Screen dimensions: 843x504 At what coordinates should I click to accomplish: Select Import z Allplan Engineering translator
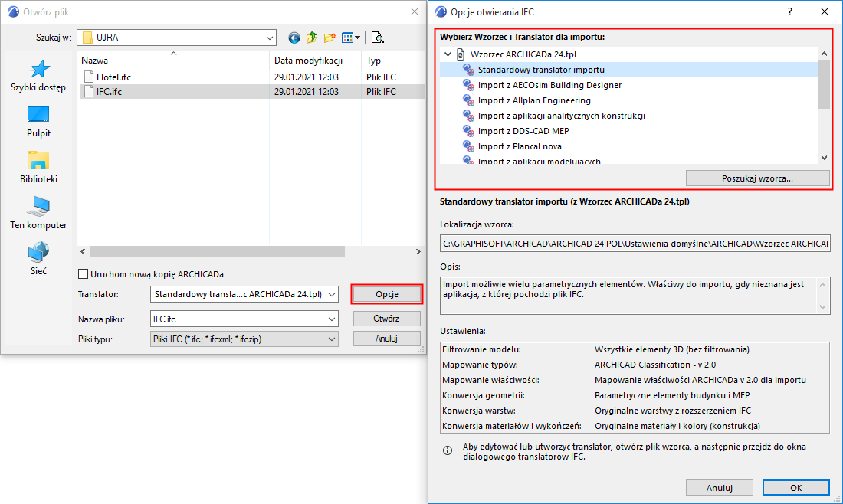534,100
